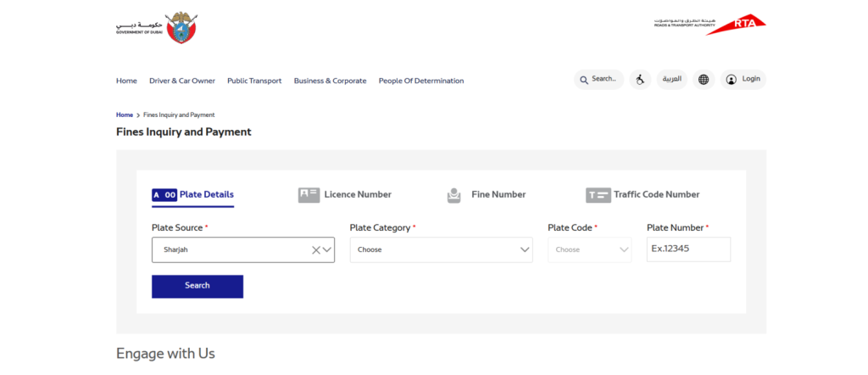
Task: Open Business & Corporate menu
Action: pos(330,81)
